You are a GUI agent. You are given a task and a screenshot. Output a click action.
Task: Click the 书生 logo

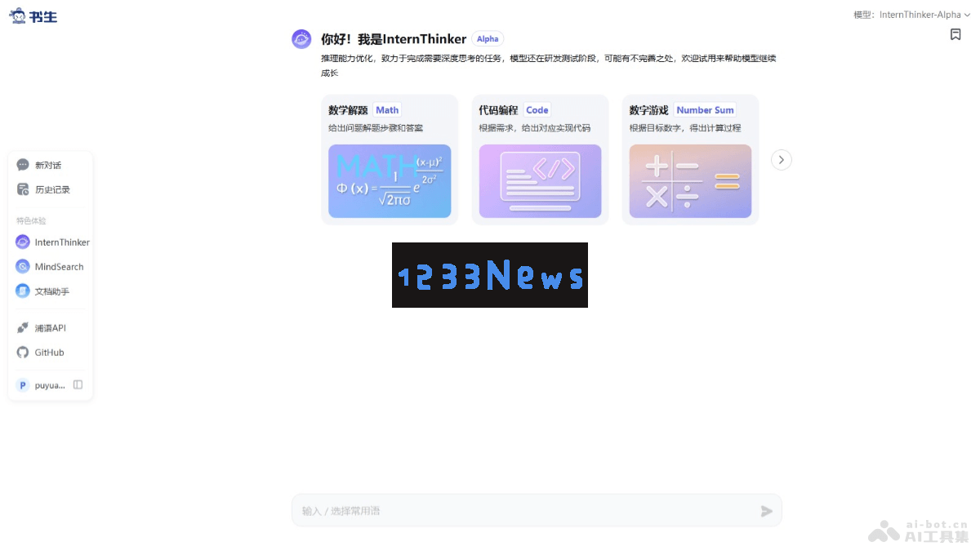(x=33, y=16)
